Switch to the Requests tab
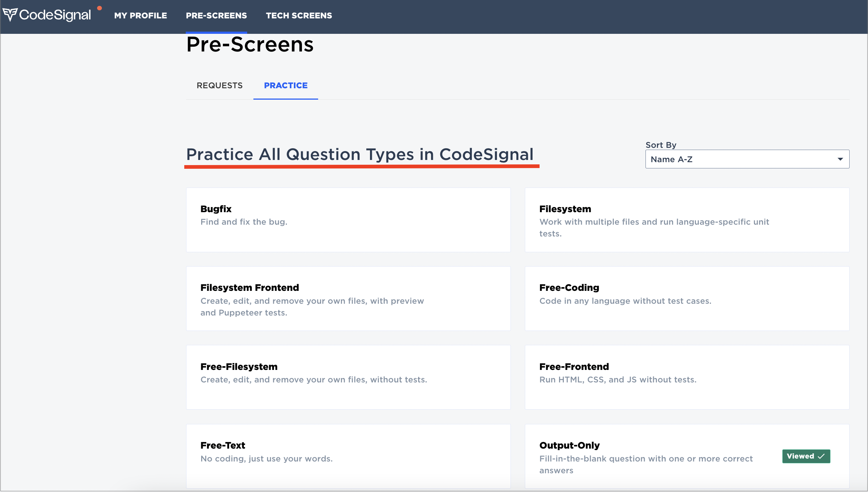Viewport: 868px width, 492px height. pyautogui.click(x=220, y=85)
